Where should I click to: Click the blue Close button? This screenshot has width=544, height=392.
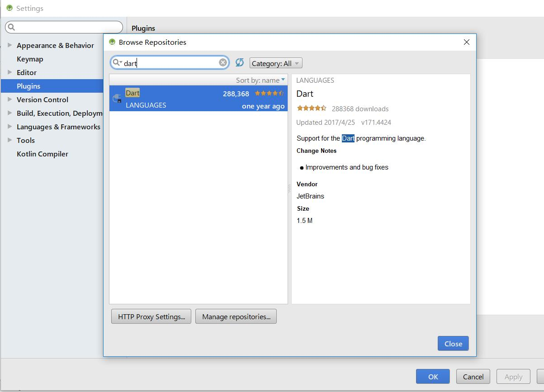coord(453,344)
